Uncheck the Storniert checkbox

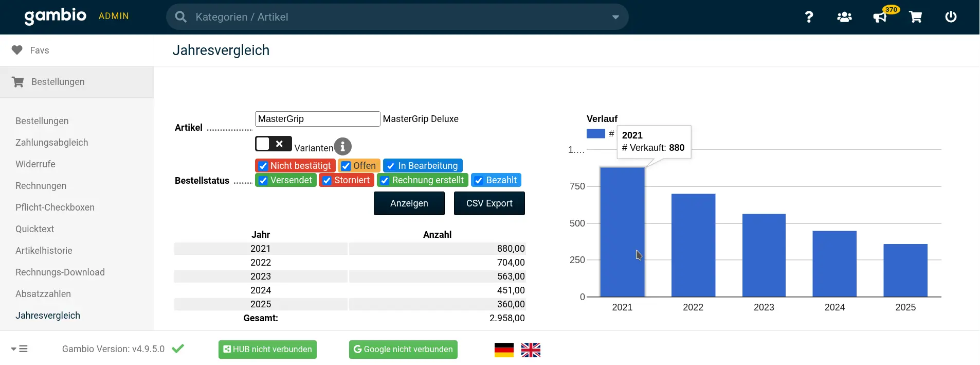click(x=327, y=180)
